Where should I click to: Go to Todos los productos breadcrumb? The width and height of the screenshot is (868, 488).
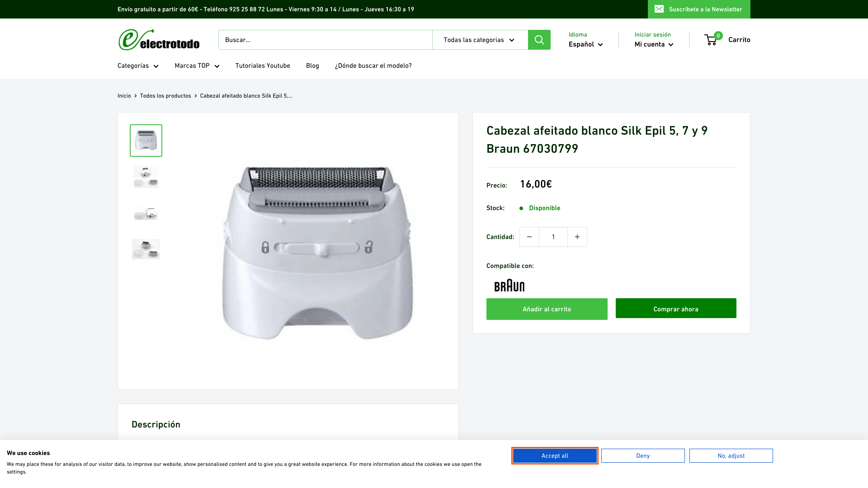pos(165,96)
